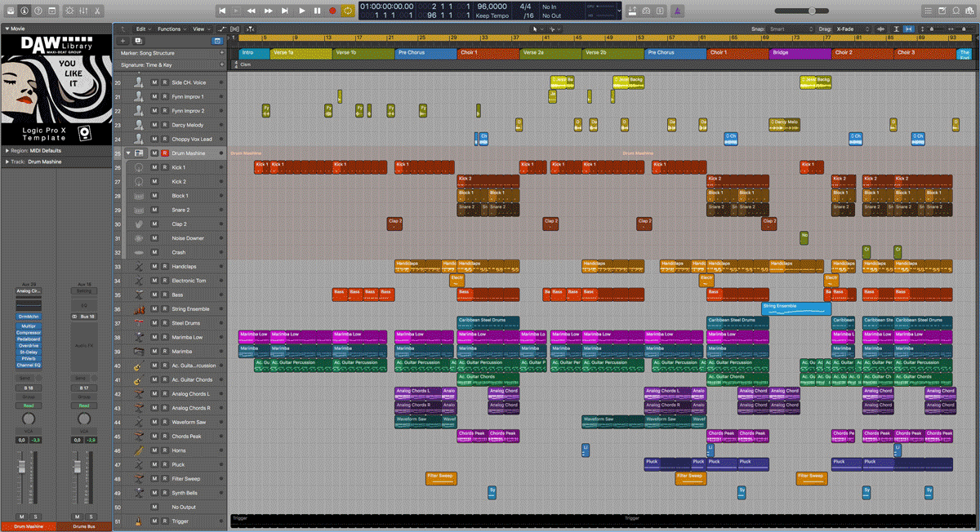Toggle the blue Global Tracks button

tap(217, 40)
